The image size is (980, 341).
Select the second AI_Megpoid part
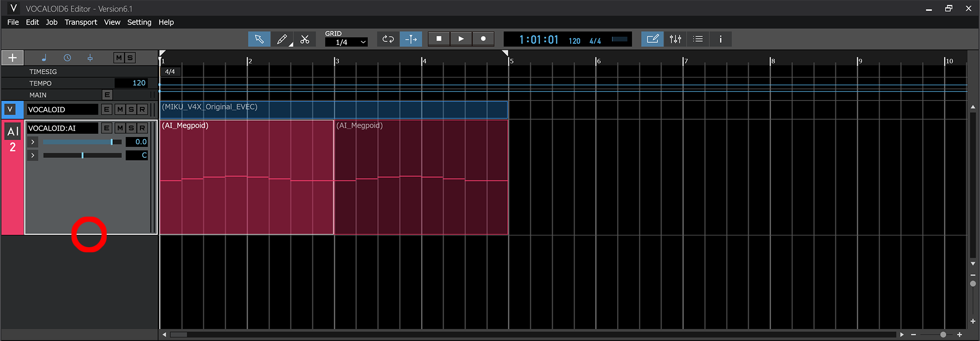421,177
